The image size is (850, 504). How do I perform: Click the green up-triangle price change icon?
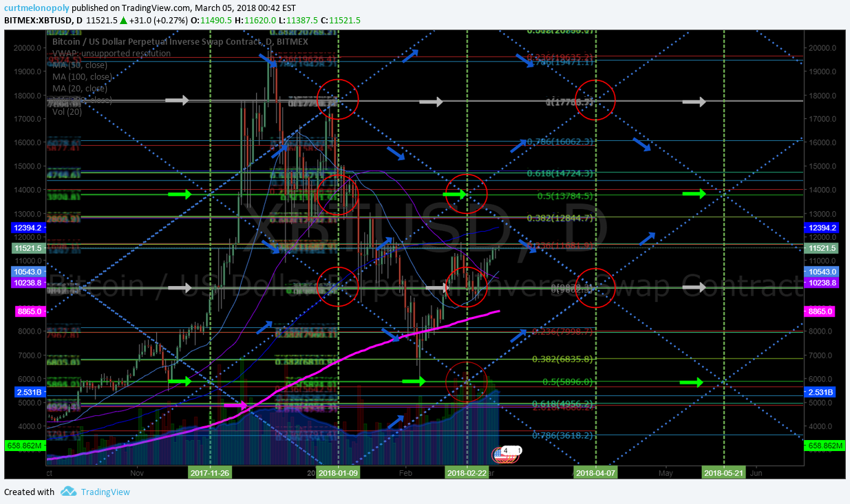click(x=124, y=21)
